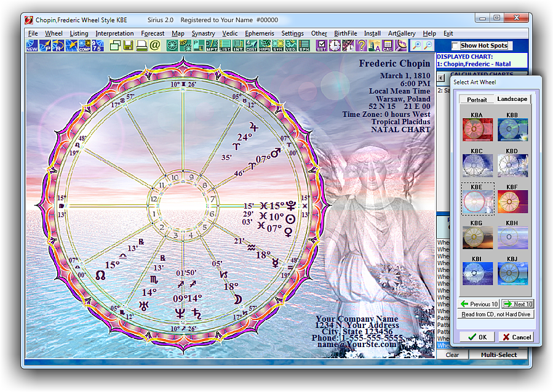Screen dimensions: 553x392
Task: Click the Clear button
Action: 452,354
